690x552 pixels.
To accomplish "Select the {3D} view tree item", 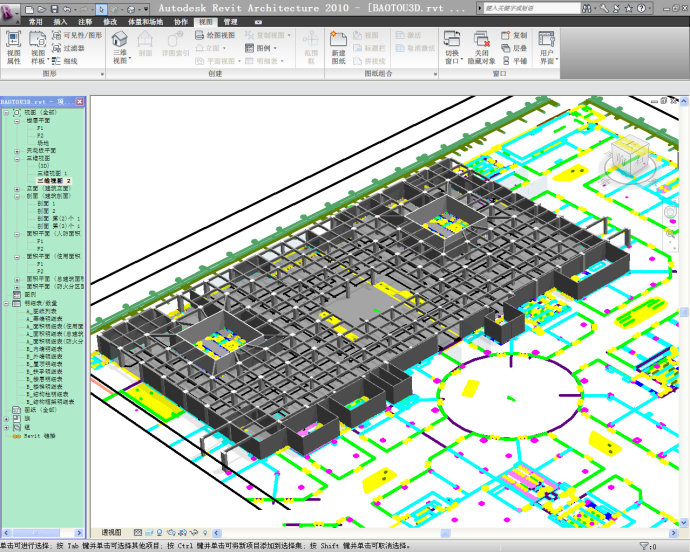I will point(44,166).
